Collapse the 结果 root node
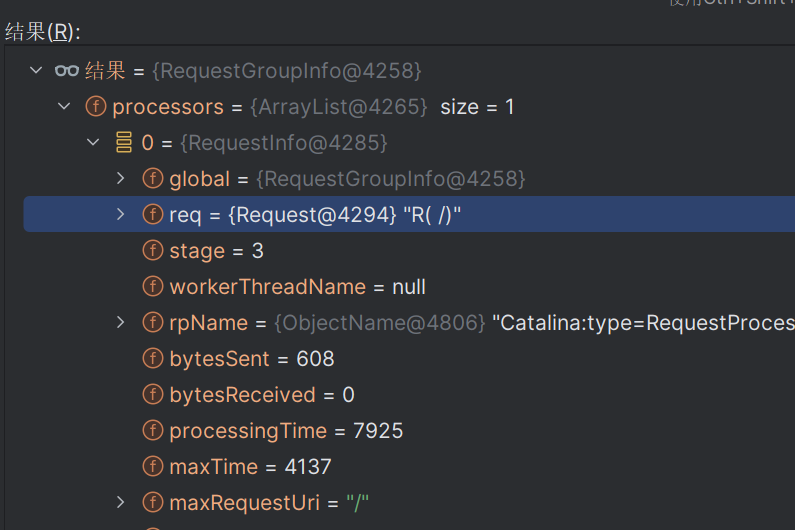 coord(36,71)
